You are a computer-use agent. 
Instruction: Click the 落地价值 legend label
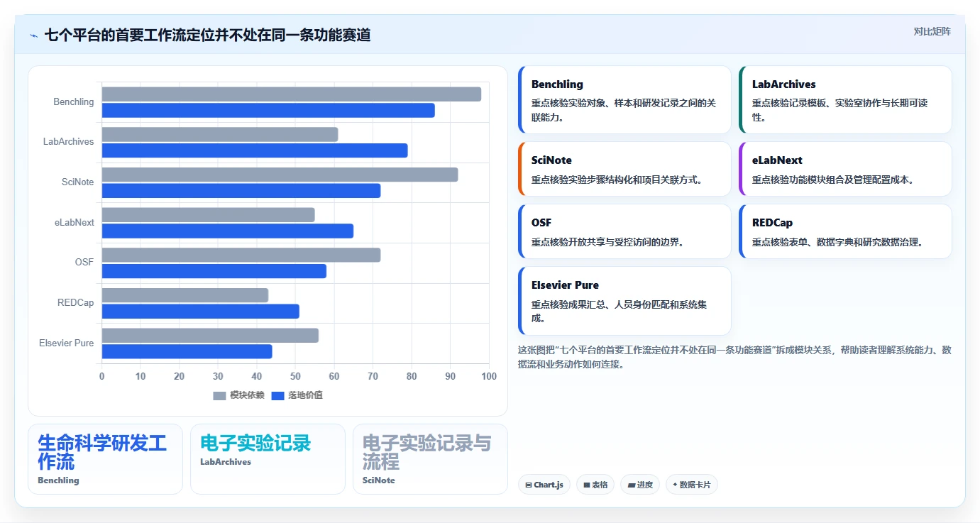[305, 395]
